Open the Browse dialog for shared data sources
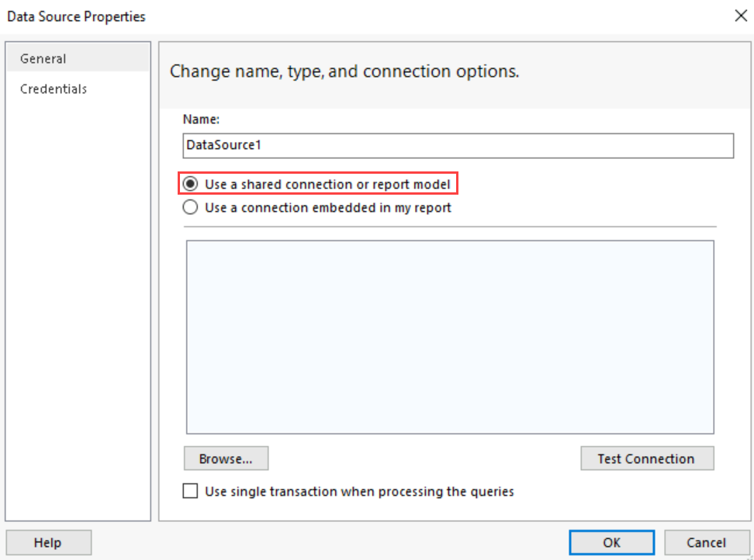This screenshot has height=560, width=754. pyautogui.click(x=226, y=458)
